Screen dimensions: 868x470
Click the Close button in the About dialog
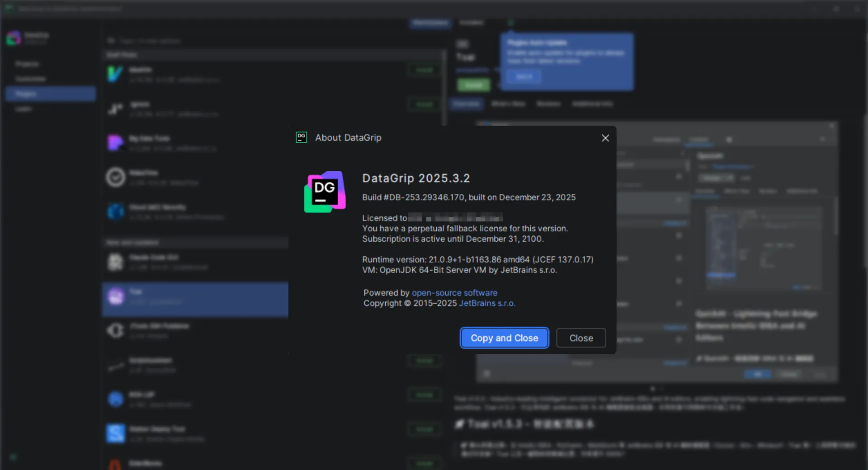tap(581, 338)
